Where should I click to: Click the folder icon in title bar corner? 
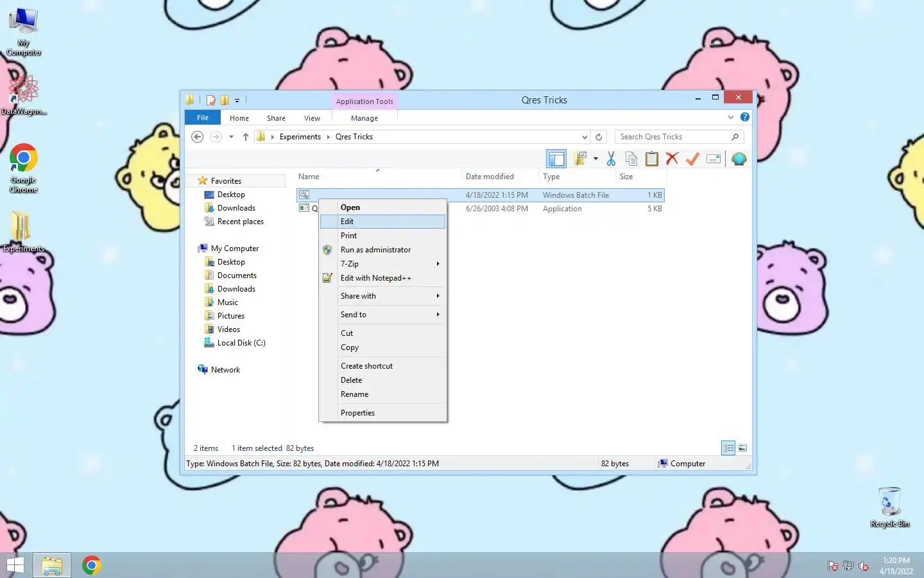tap(190, 100)
